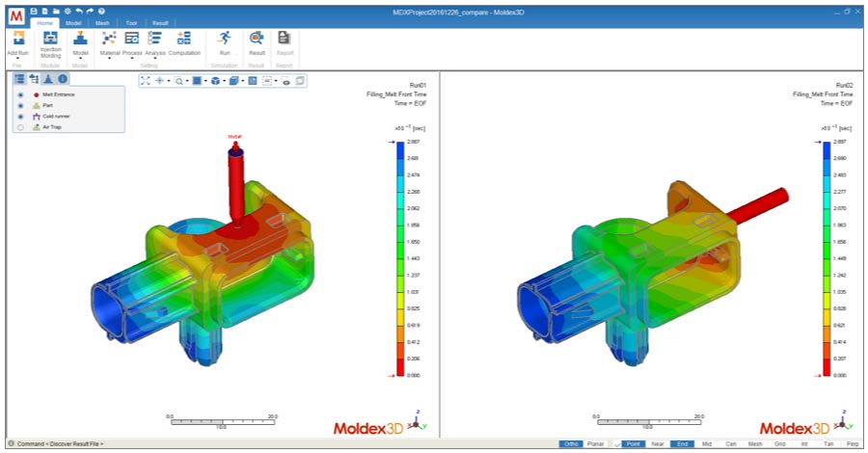
Task: Open the Home ribbon tab
Action: click(x=44, y=23)
